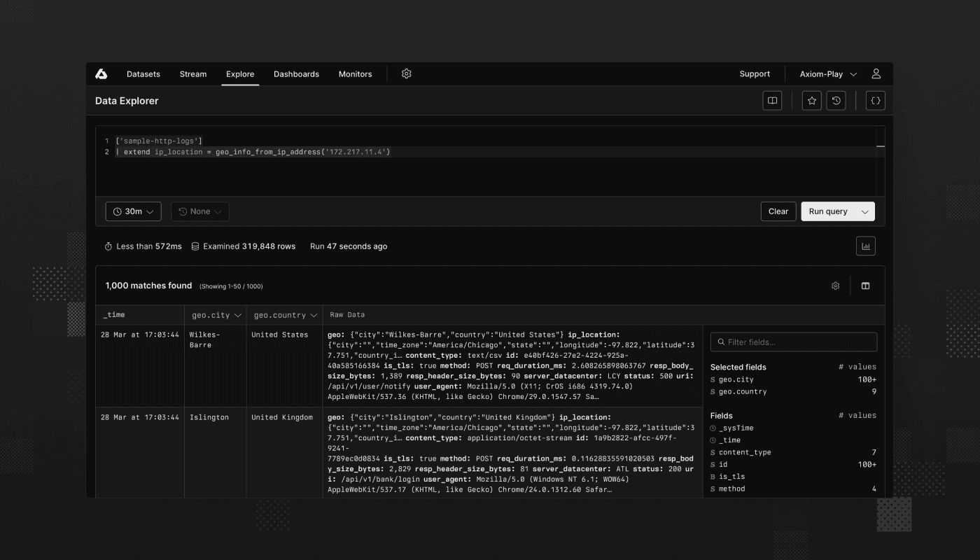Star the current query as favorite
This screenshot has height=560, width=980.
point(811,100)
